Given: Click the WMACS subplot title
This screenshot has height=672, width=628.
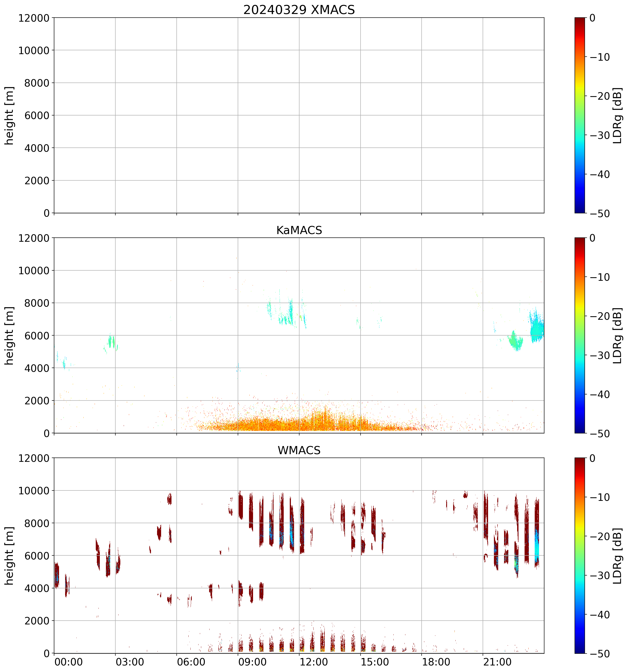Looking at the screenshot, I should coord(299,450).
